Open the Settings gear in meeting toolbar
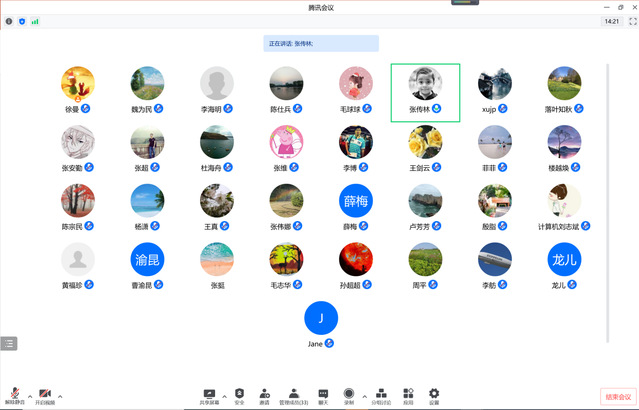 tap(434, 395)
